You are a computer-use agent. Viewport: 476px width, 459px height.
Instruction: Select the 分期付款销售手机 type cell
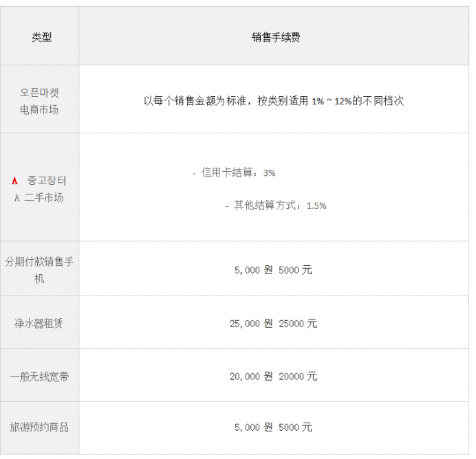click(x=39, y=269)
